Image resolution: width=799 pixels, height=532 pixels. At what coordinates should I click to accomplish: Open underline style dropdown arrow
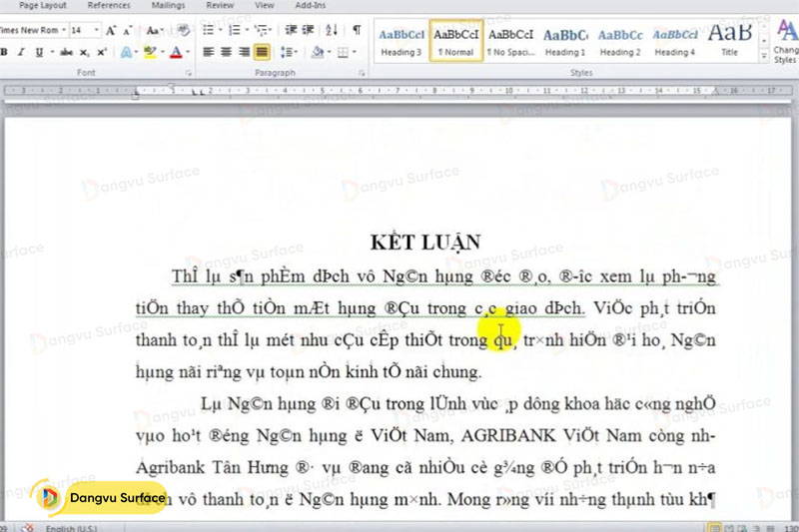pos(52,52)
